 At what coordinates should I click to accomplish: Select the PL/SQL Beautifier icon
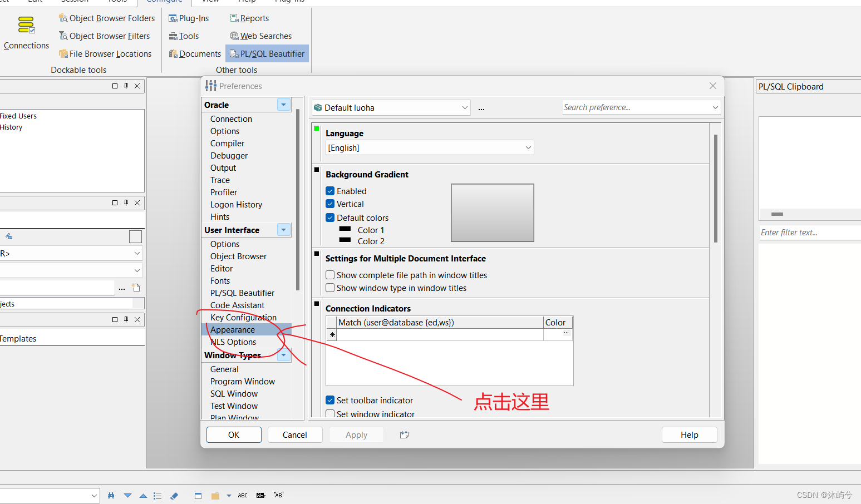[267, 53]
